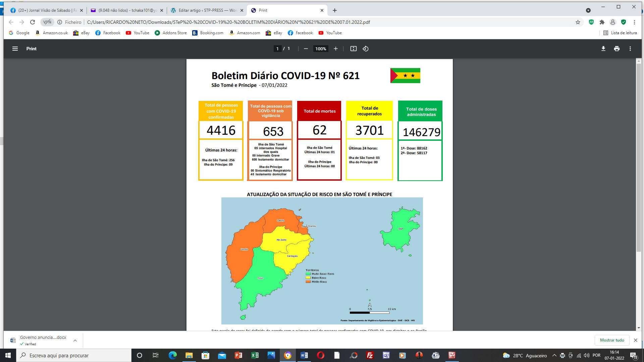Viewport: 644px width, 362px height.
Task: Open Mail app from taskbar
Action: point(222,355)
